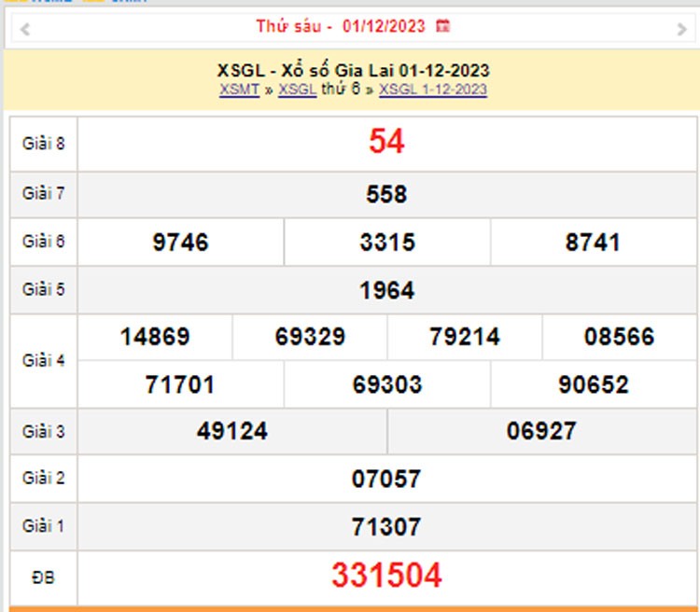Viewport: 700px width, 612px height.
Task: Click the previous day arrow
Action: [x=25, y=29]
